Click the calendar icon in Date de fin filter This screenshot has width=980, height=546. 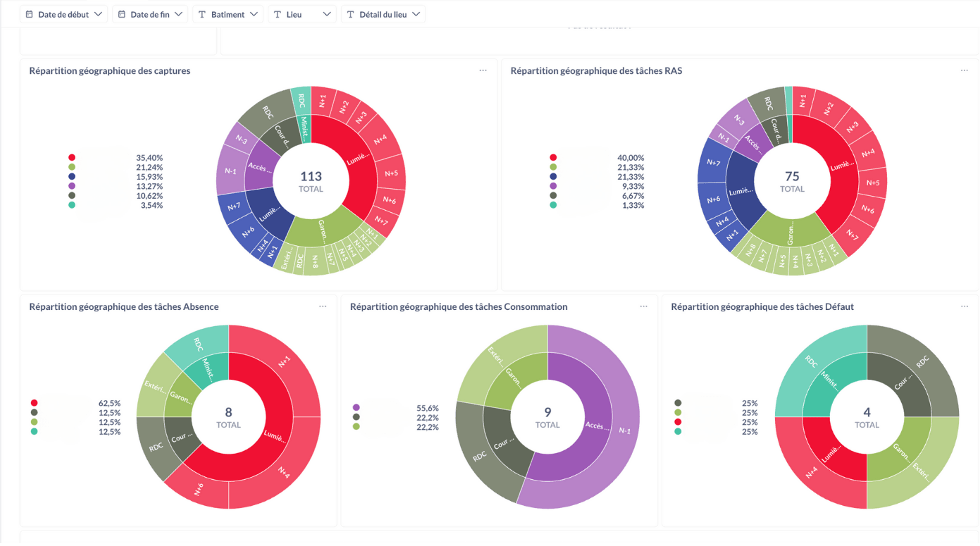click(x=122, y=14)
